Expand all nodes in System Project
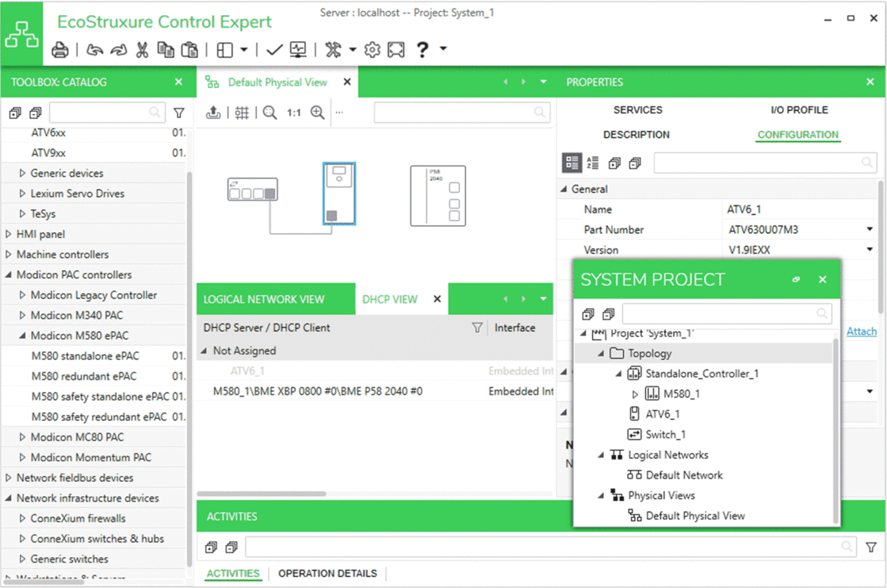The height and width of the screenshot is (588, 887). pos(588,314)
